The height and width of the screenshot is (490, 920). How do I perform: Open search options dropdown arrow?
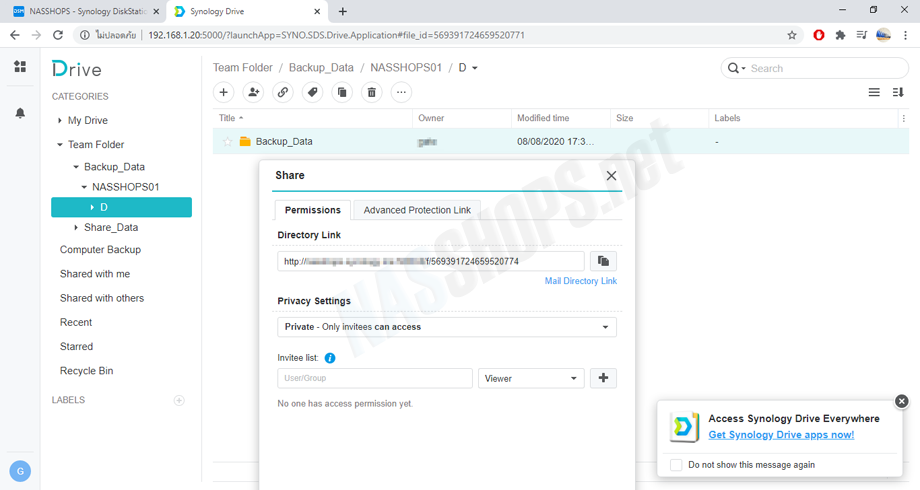tap(743, 69)
